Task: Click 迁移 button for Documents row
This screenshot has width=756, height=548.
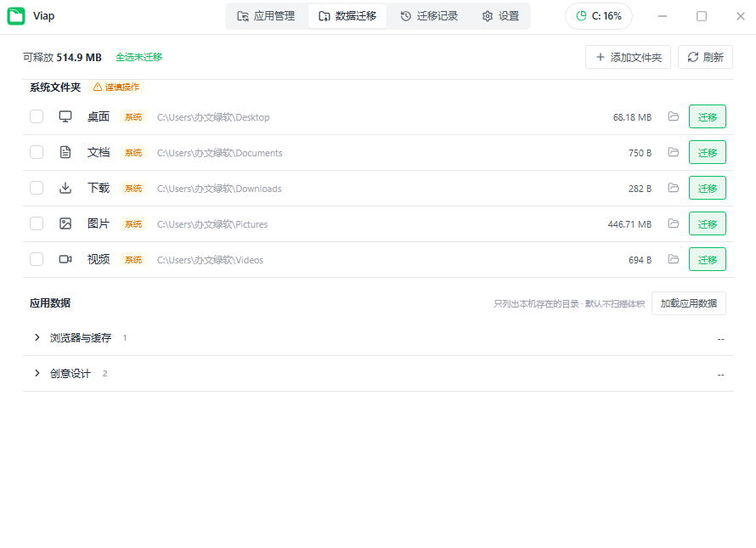Action: pyautogui.click(x=708, y=152)
